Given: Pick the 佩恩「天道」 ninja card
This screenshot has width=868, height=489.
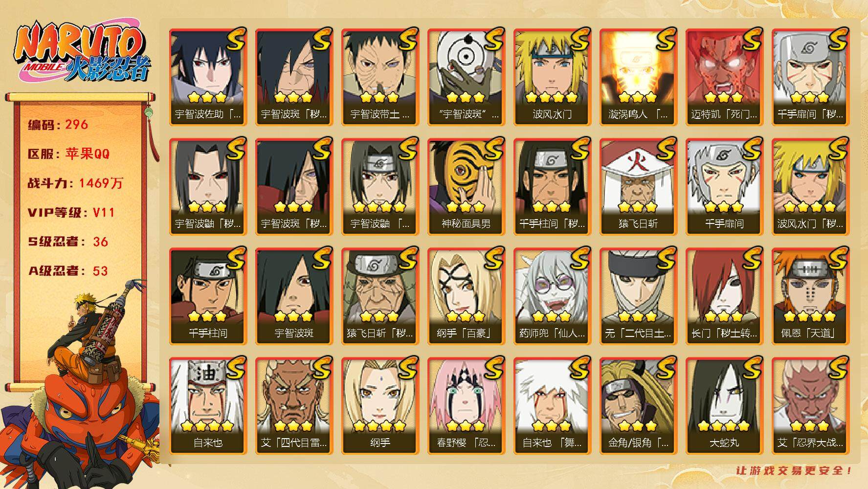Looking at the screenshot, I should click(810, 296).
